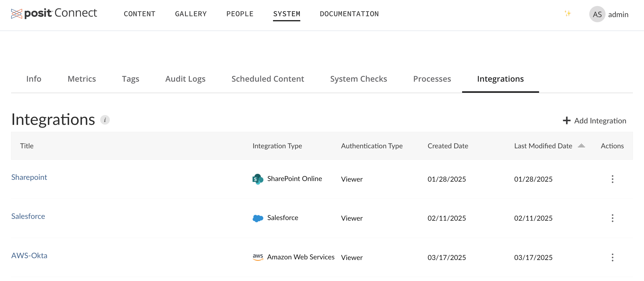Open the PEOPLE section from the navbar
This screenshot has height=281, width=644.
pos(240,14)
